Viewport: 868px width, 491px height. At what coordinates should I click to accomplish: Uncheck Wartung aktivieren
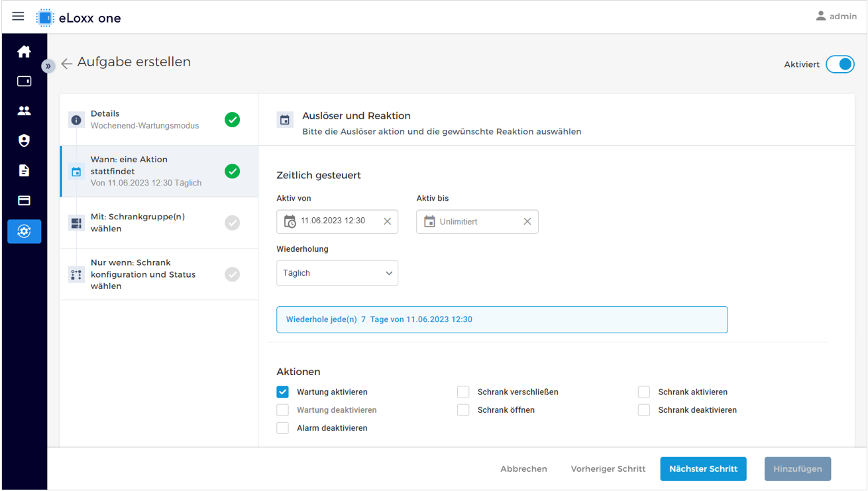point(283,392)
